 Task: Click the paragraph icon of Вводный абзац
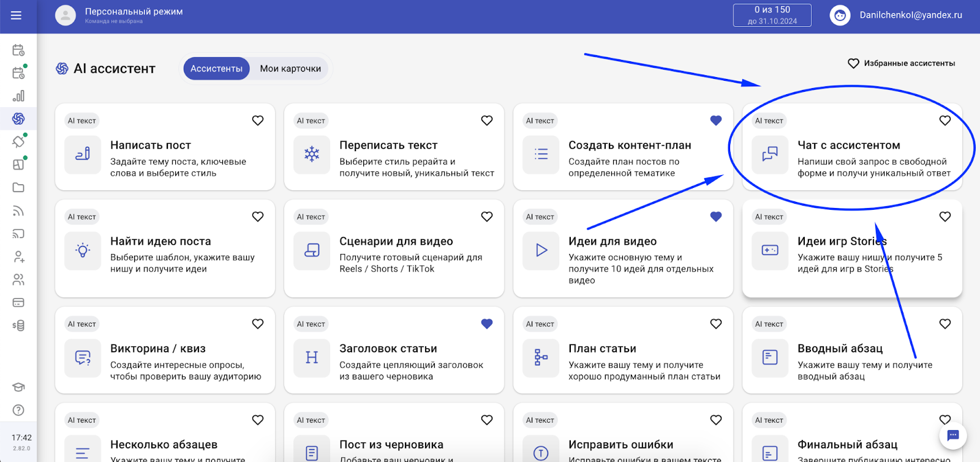tap(770, 357)
